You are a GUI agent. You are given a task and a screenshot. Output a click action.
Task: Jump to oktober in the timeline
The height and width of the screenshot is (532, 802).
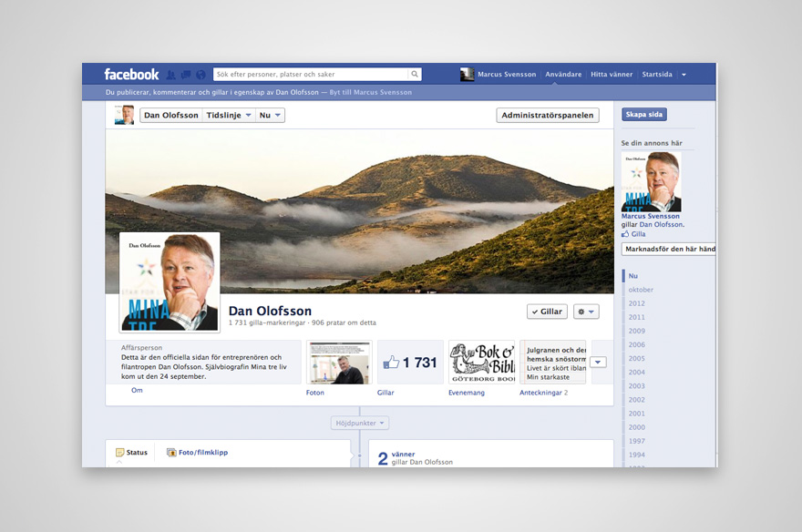click(x=641, y=290)
